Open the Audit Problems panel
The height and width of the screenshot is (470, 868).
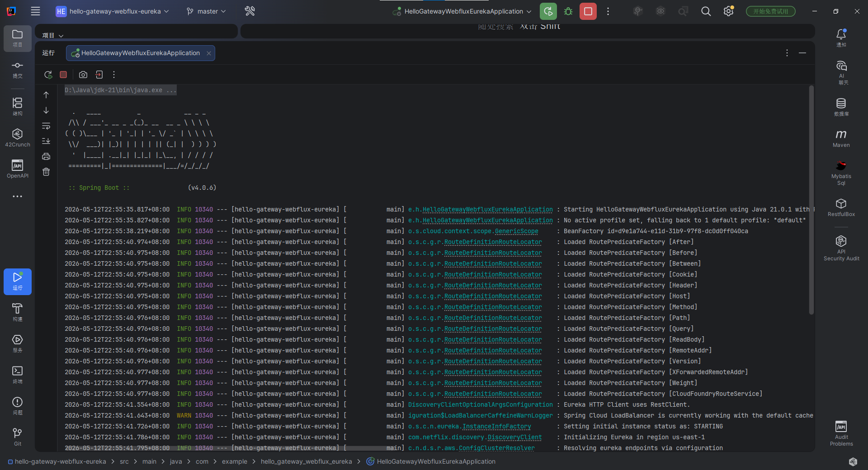pos(841,433)
